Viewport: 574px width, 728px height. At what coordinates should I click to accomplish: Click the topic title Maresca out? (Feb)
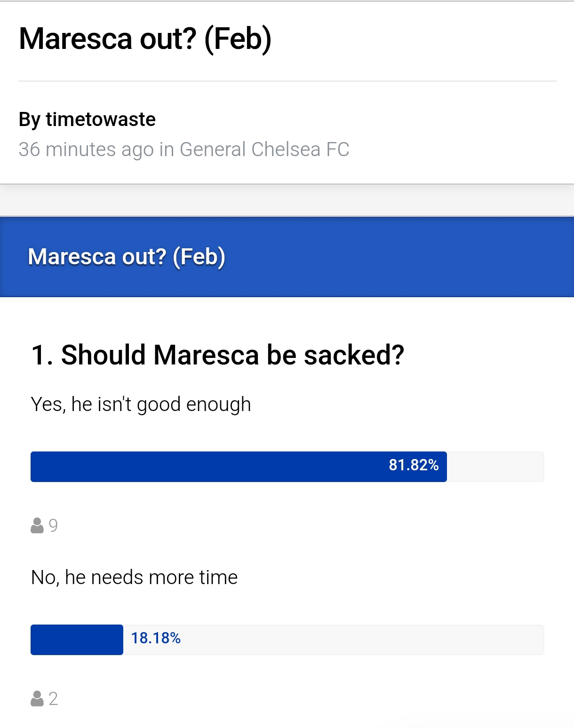[145, 39]
